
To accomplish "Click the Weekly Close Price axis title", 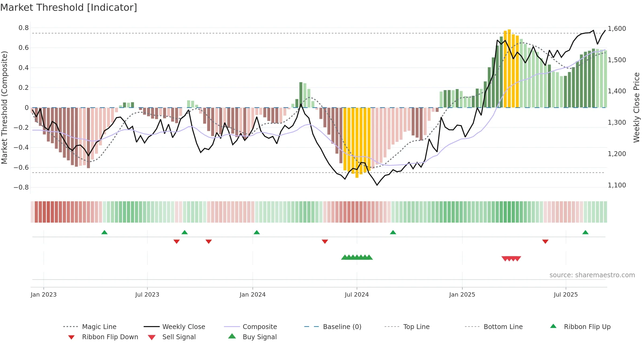I will point(637,107).
